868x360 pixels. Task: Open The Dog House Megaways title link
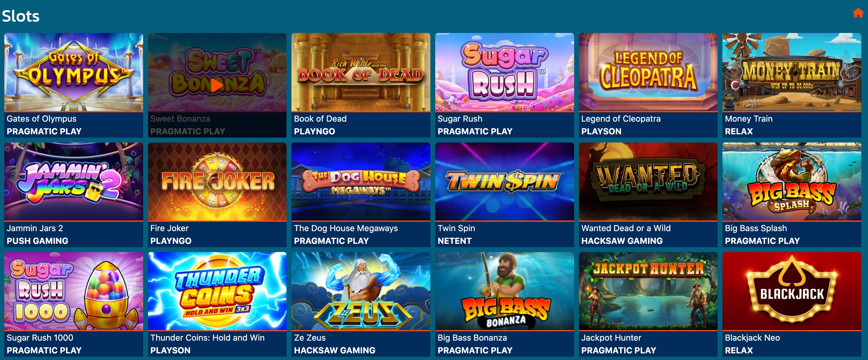(346, 228)
